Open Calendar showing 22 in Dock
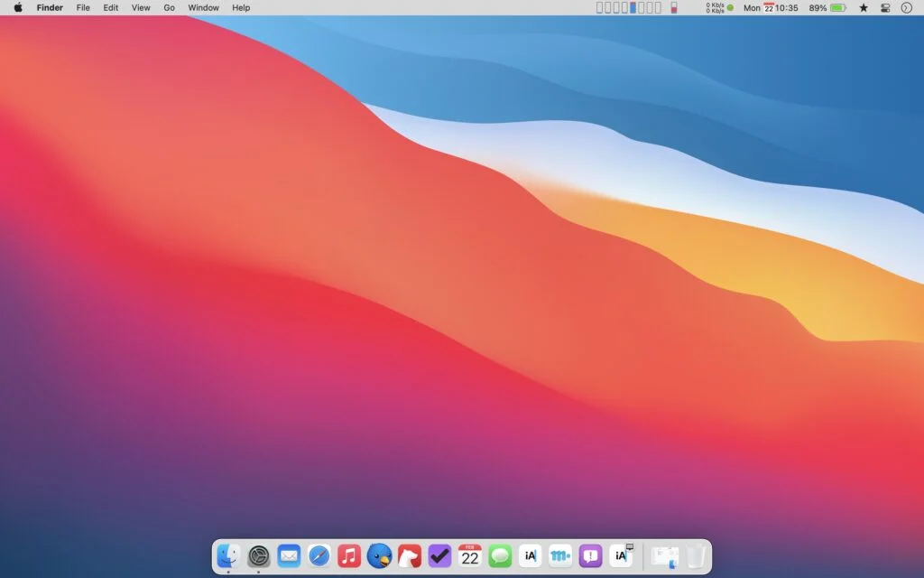Screen dimensions: 924x578 coord(469,555)
